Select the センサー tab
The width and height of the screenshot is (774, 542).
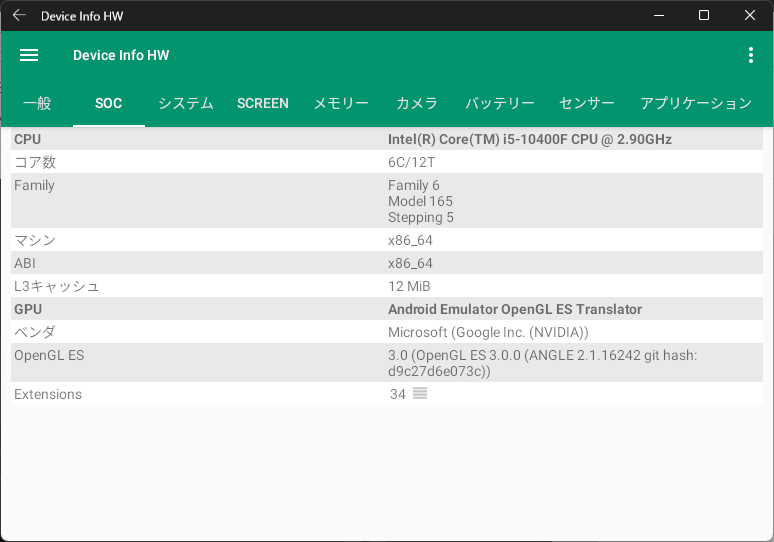(x=587, y=103)
